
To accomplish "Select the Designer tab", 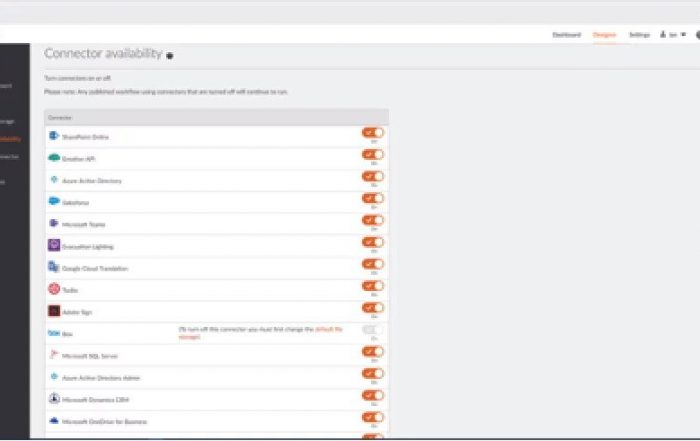I will pos(604,35).
